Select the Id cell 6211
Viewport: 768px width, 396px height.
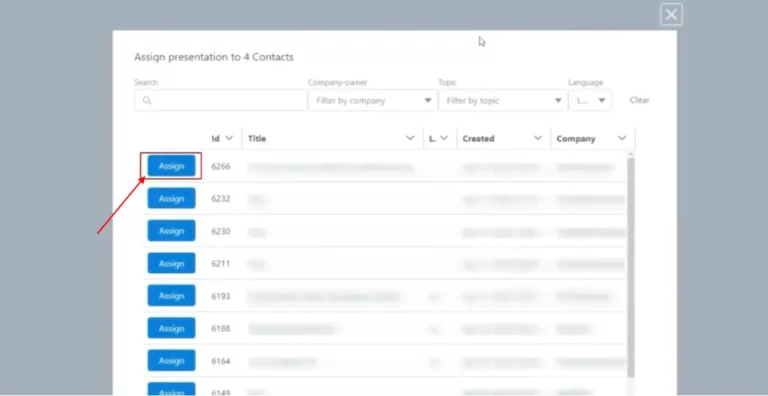[x=221, y=264]
